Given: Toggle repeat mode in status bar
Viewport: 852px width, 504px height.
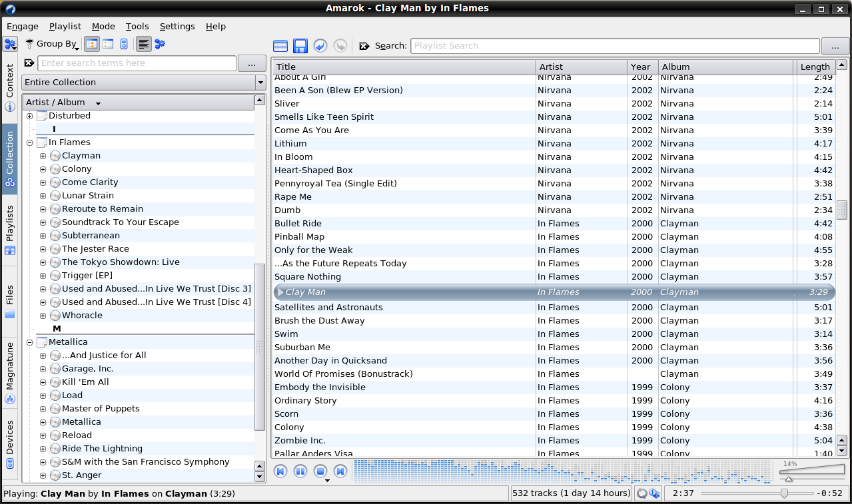Looking at the screenshot, I should [642, 493].
